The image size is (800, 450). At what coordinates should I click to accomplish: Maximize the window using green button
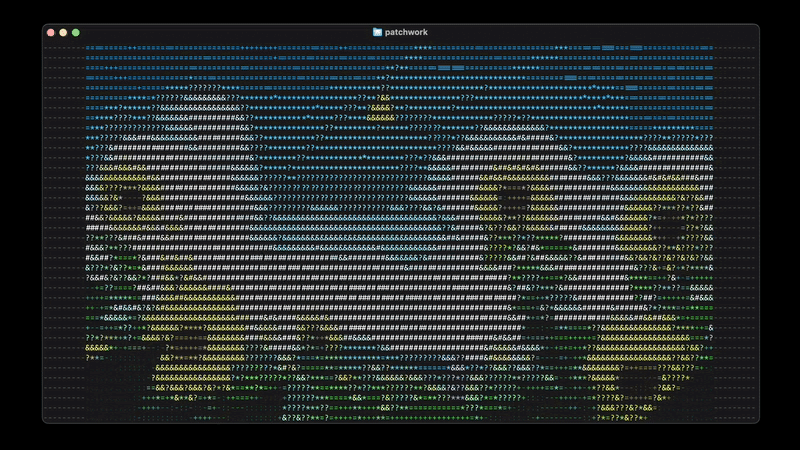coord(75,32)
